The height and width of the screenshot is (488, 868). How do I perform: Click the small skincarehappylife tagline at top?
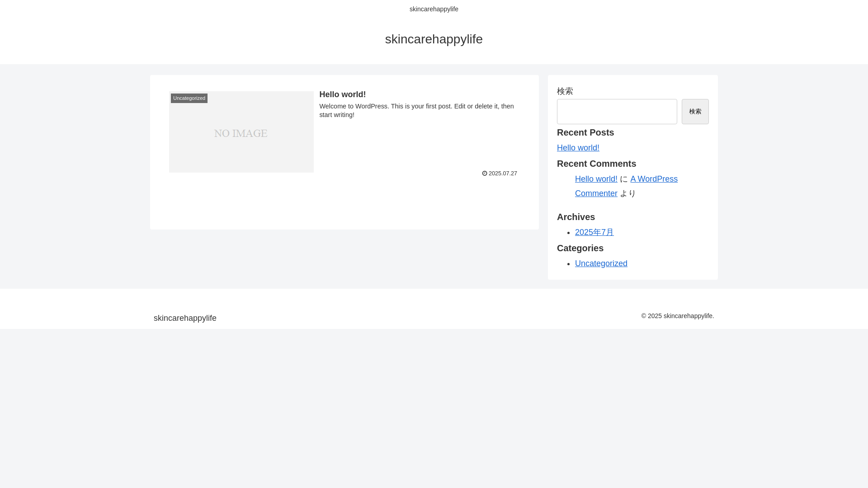tap(434, 9)
